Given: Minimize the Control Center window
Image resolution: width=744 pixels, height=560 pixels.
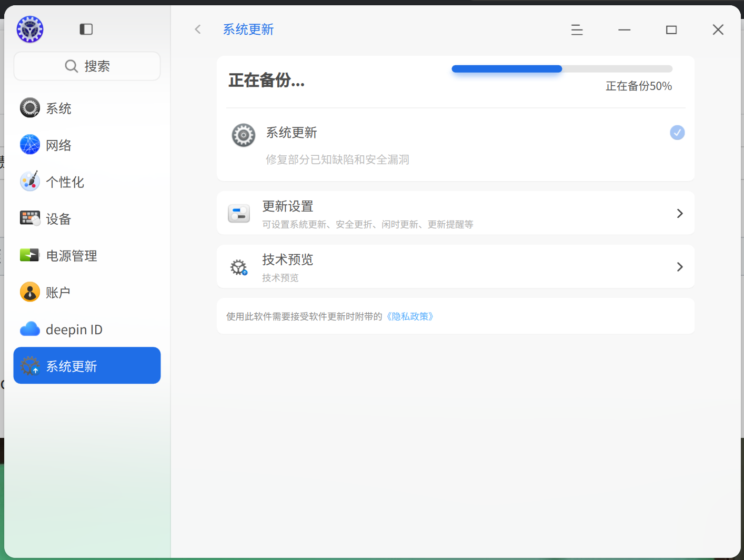Looking at the screenshot, I should coord(625,30).
